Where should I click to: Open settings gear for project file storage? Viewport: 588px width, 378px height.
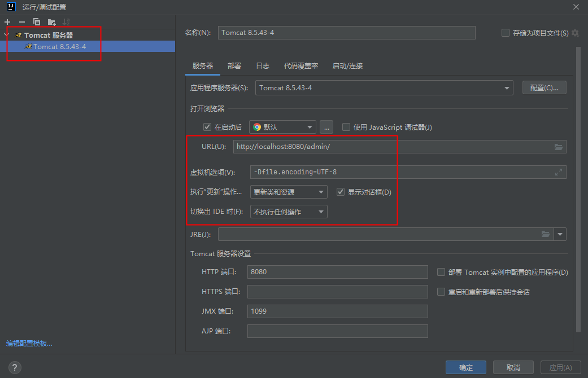coord(576,33)
